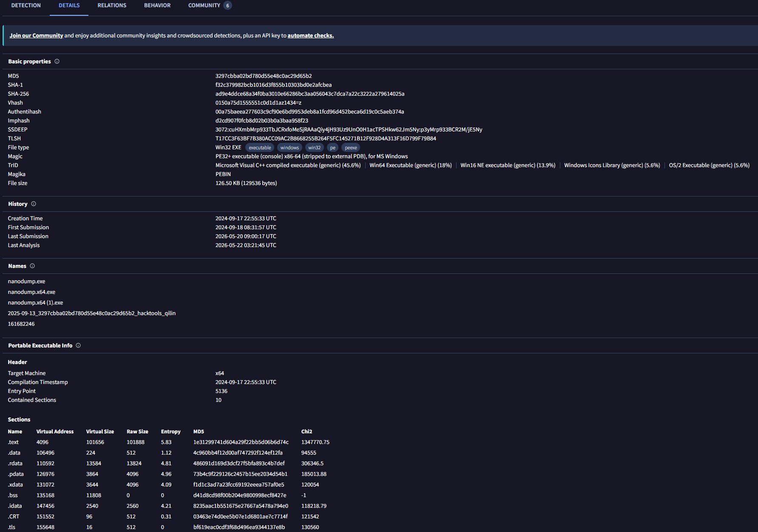This screenshot has height=532, width=758.
Task: Switch to the Relations tab
Action: tap(112, 6)
